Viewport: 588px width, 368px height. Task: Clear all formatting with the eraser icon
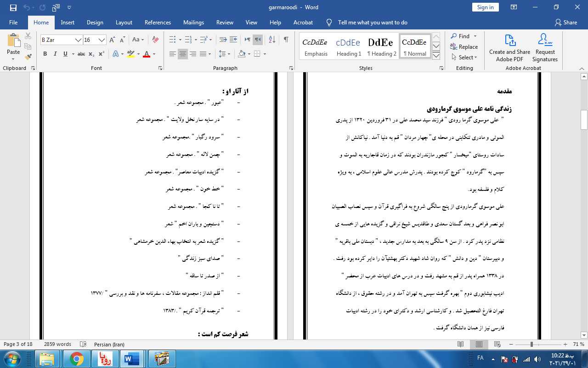coord(155,40)
